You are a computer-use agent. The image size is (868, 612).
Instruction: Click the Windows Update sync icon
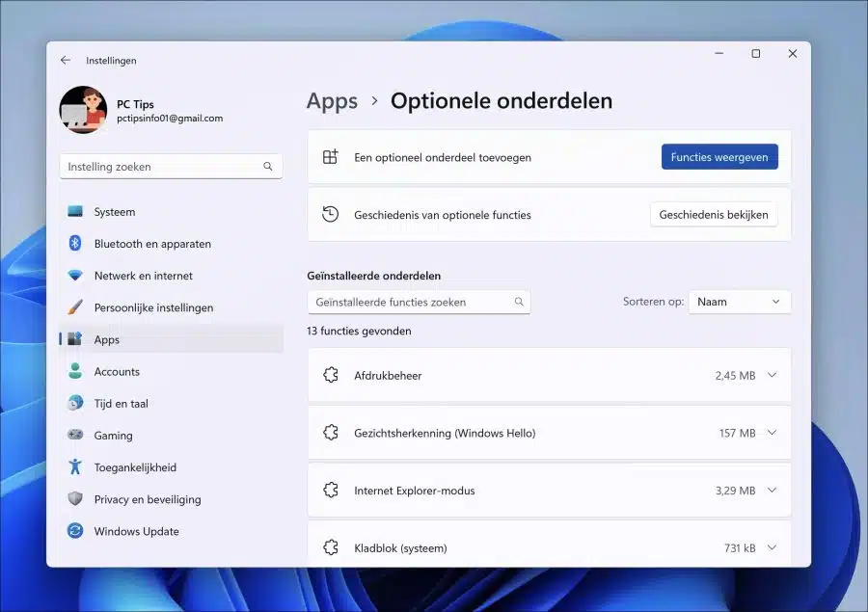pos(75,531)
